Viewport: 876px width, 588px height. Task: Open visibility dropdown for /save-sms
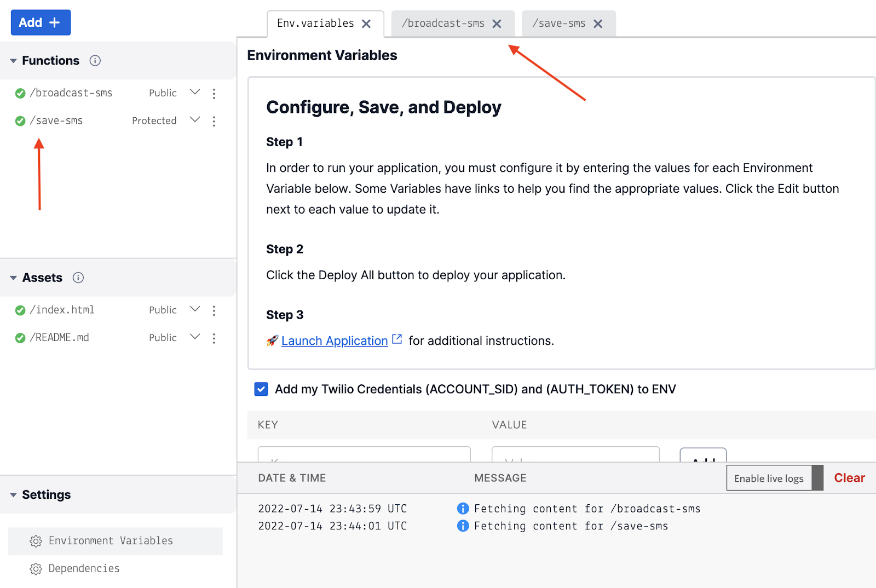(195, 119)
